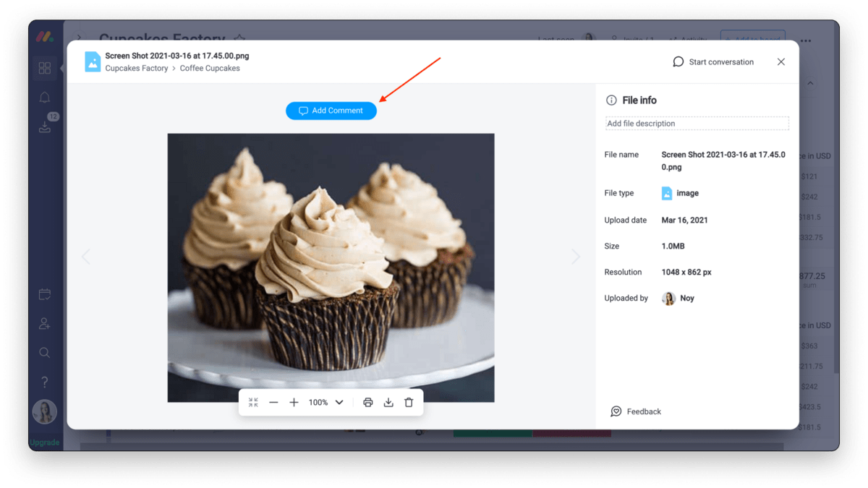Open the inbox icon with 12 badge
This screenshot has height=488, width=868.
(45, 127)
